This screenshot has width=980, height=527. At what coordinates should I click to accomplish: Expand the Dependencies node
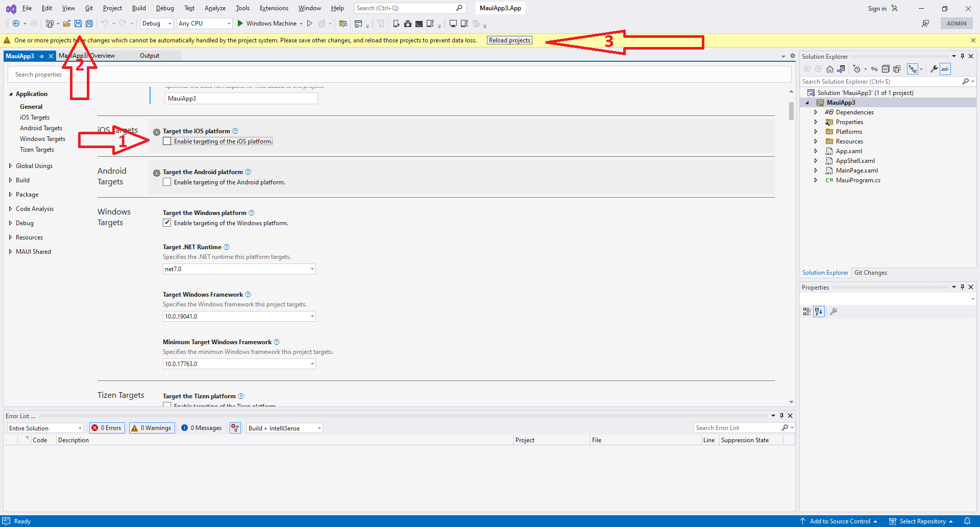[816, 112]
